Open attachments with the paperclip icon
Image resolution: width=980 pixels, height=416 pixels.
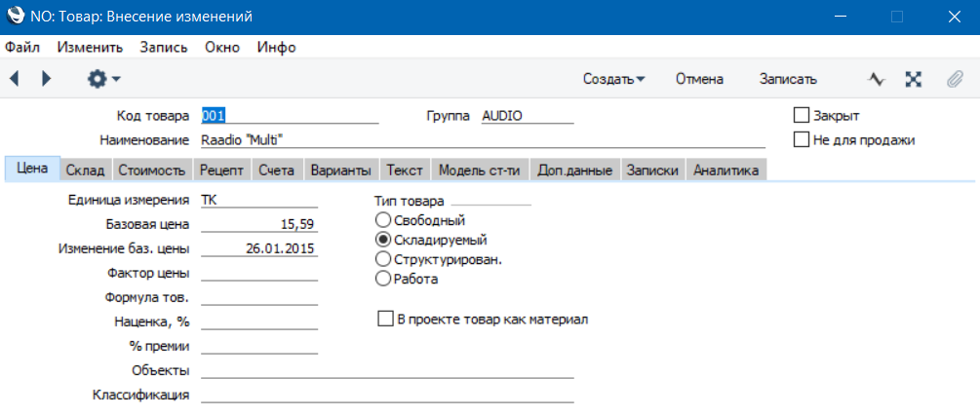pos(954,79)
